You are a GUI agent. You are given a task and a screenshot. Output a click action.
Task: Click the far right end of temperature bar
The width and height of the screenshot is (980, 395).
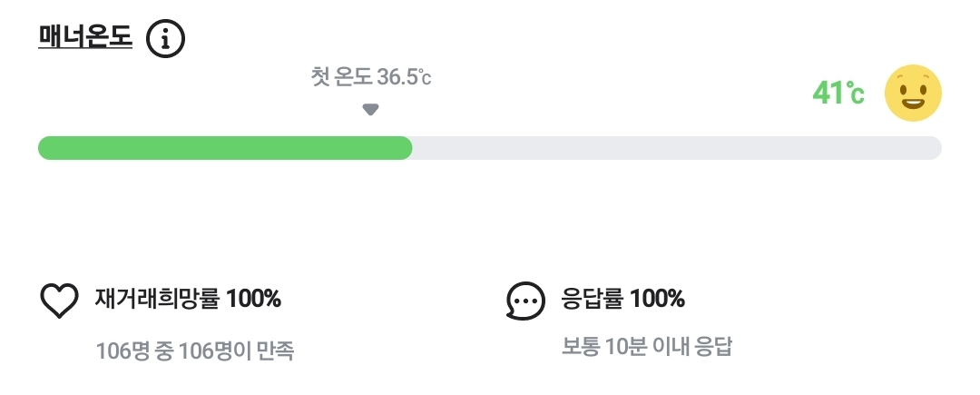click(935, 148)
